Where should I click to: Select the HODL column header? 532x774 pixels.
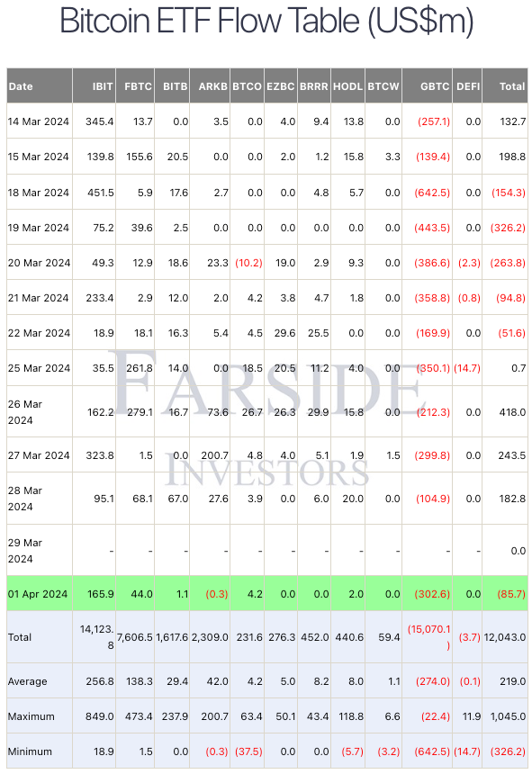pos(348,85)
